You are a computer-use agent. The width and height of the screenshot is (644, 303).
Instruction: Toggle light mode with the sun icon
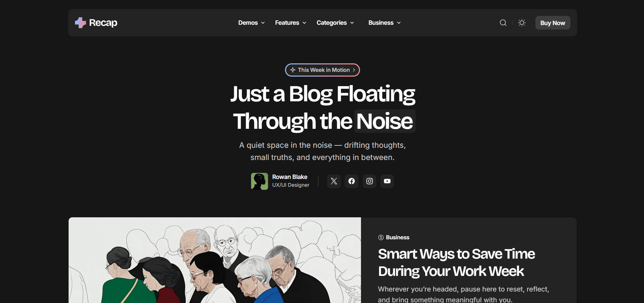tap(522, 23)
